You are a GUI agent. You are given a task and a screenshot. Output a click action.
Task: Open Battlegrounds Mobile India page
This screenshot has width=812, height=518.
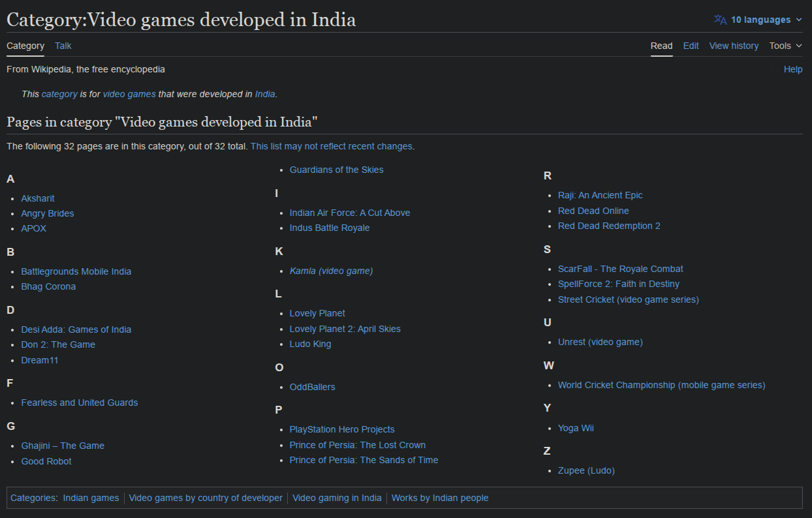(x=76, y=271)
